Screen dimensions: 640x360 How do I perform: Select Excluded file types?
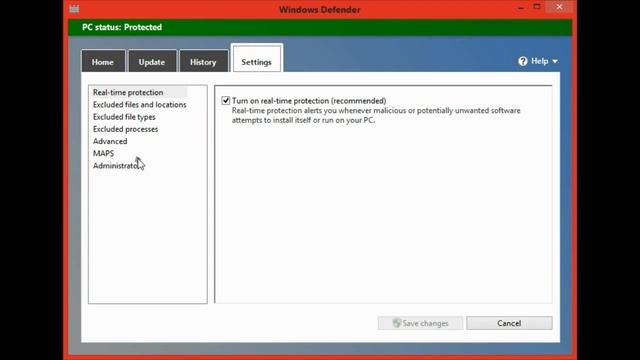click(x=124, y=117)
